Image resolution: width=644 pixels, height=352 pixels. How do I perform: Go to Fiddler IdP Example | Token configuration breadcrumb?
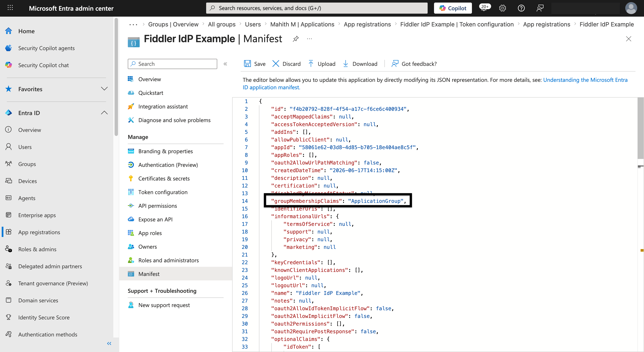457,24
